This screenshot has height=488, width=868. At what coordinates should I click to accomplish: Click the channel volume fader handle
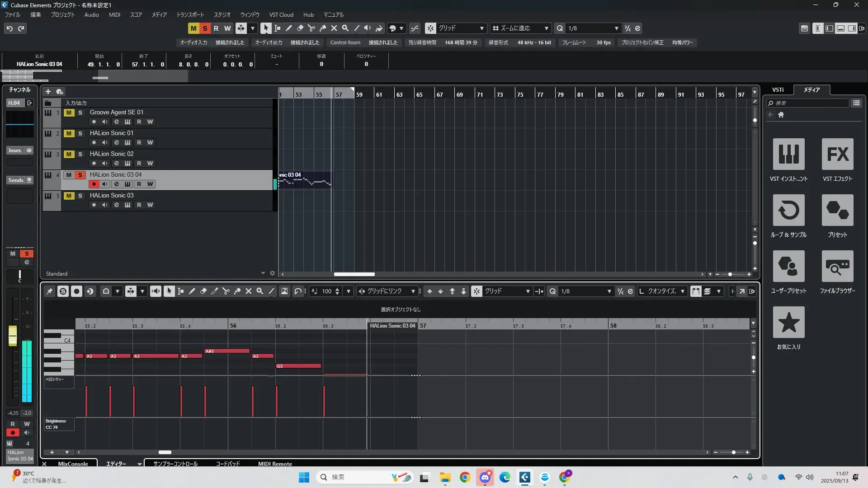click(13, 335)
